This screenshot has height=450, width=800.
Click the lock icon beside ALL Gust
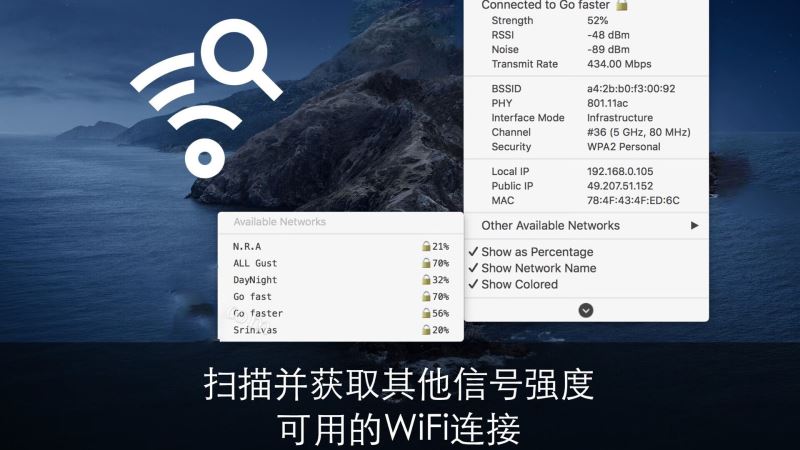[x=426, y=263]
